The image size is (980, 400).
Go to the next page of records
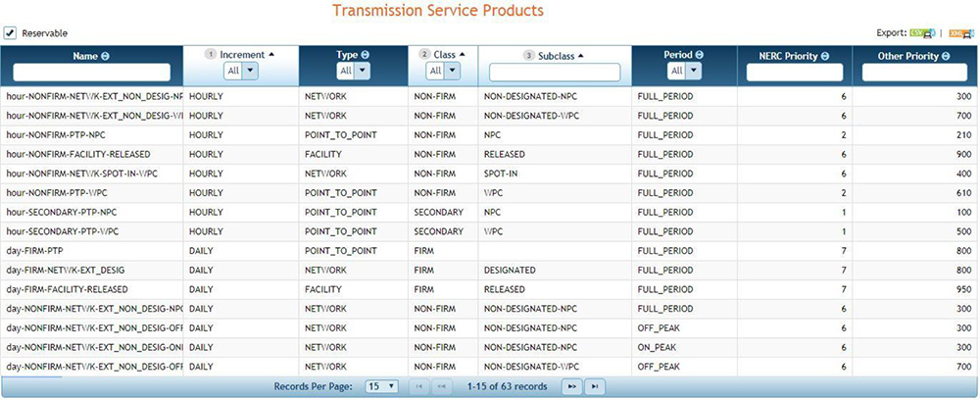tap(571, 386)
